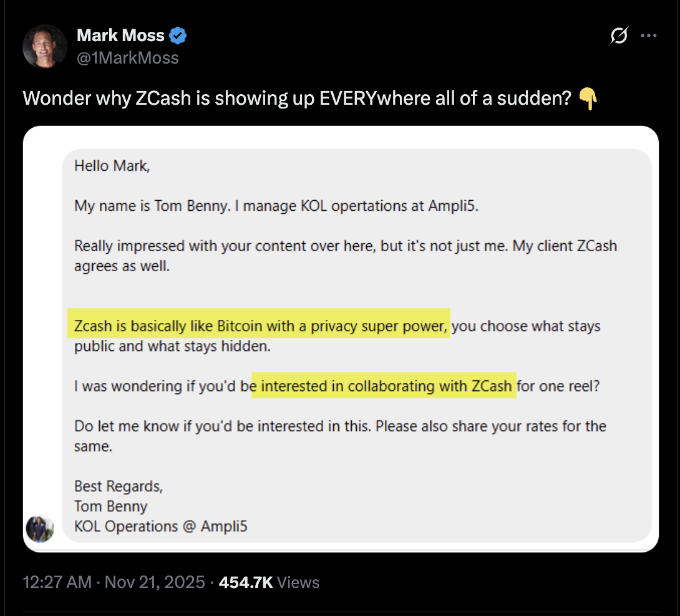The width and height of the screenshot is (680, 616).
Task: Open Mark Moss's profile via his display name
Action: pos(121,36)
